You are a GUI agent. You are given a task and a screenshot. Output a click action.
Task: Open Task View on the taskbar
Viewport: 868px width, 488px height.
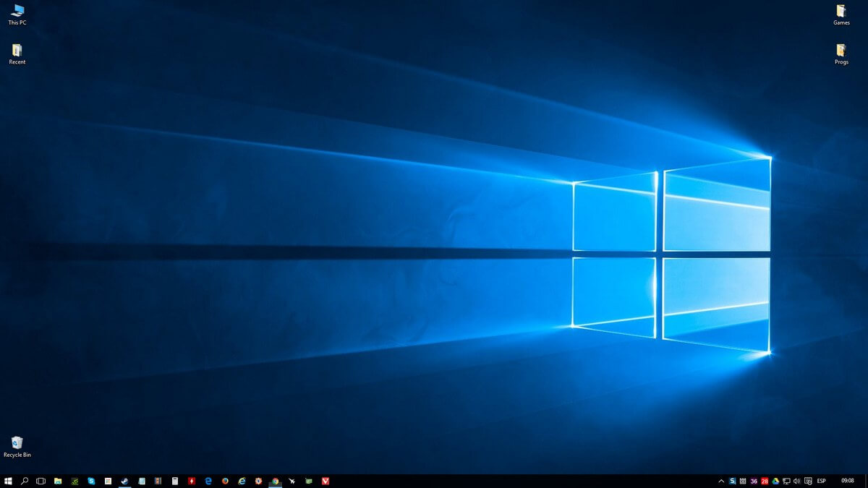(41, 481)
